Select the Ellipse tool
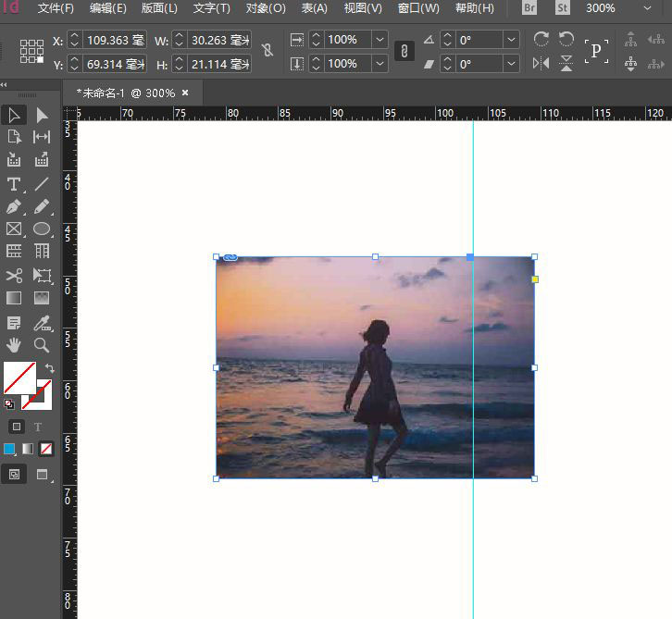 pyautogui.click(x=42, y=229)
